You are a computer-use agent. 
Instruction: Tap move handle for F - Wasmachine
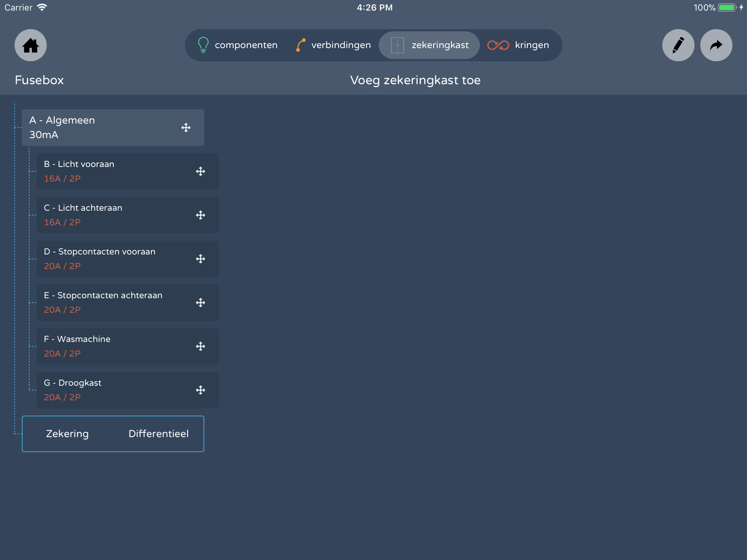tap(201, 346)
